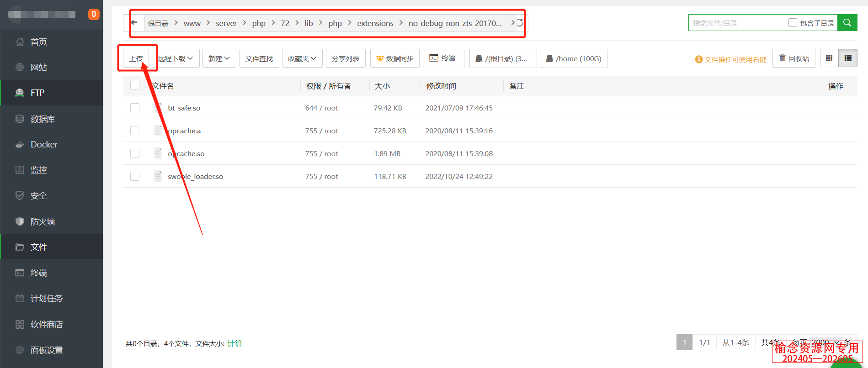Expand the chevron after server breadcrumb
The height and width of the screenshot is (368, 868).
245,22
